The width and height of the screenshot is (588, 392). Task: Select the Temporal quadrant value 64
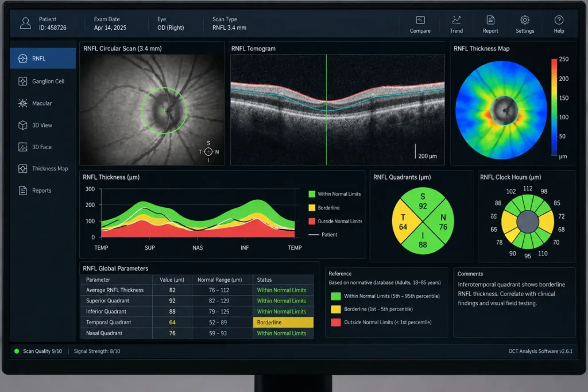click(403, 227)
